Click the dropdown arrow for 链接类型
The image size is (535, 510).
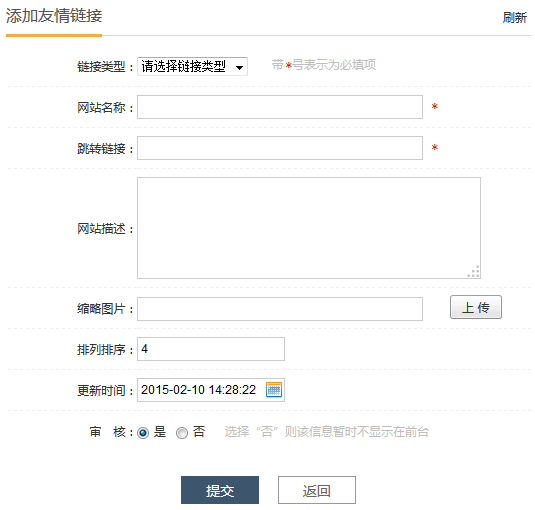(x=240, y=67)
